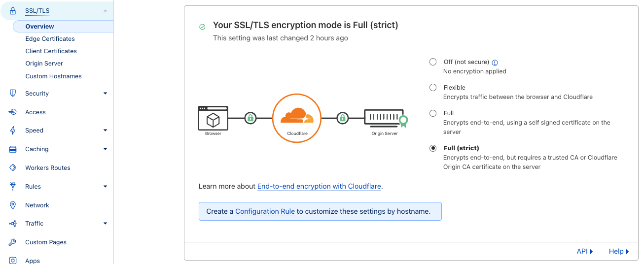Click the Caching drive icon
644x264 pixels.
click(x=13, y=149)
